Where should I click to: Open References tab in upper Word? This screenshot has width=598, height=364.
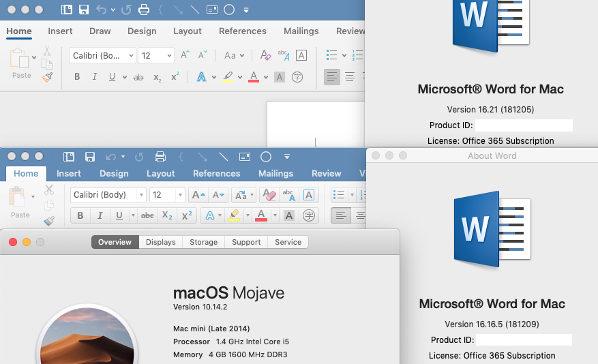click(243, 31)
